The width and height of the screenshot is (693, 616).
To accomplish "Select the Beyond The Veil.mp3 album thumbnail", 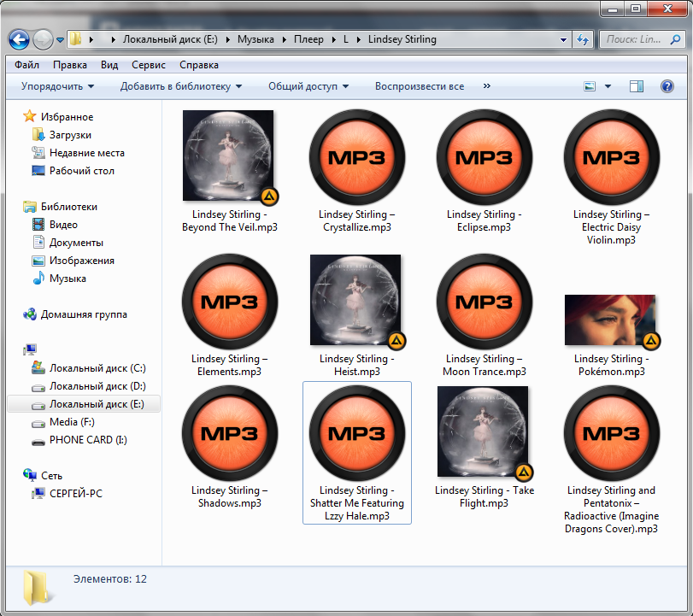I will tap(228, 155).
